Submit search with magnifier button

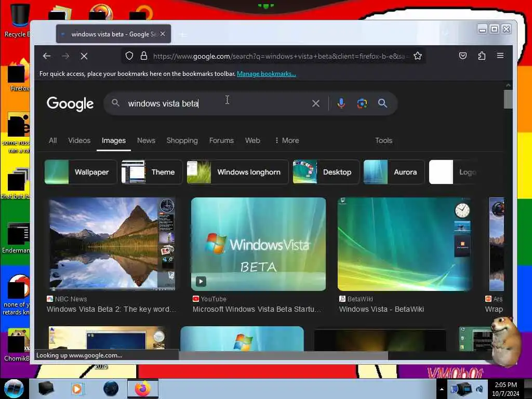coord(382,103)
